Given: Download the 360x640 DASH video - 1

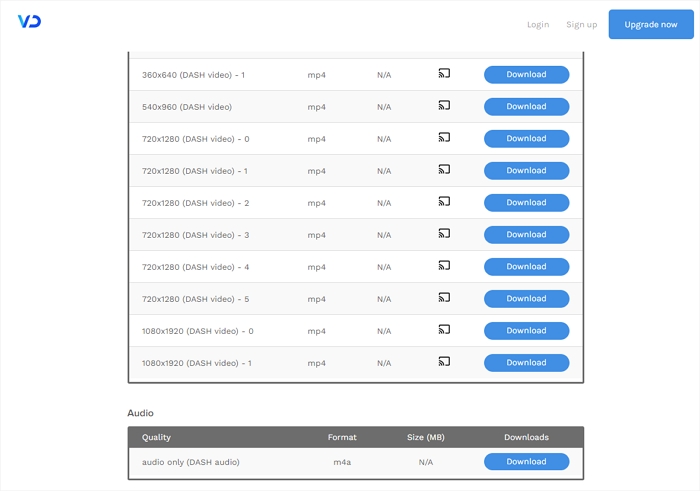Looking at the screenshot, I should pos(526,75).
